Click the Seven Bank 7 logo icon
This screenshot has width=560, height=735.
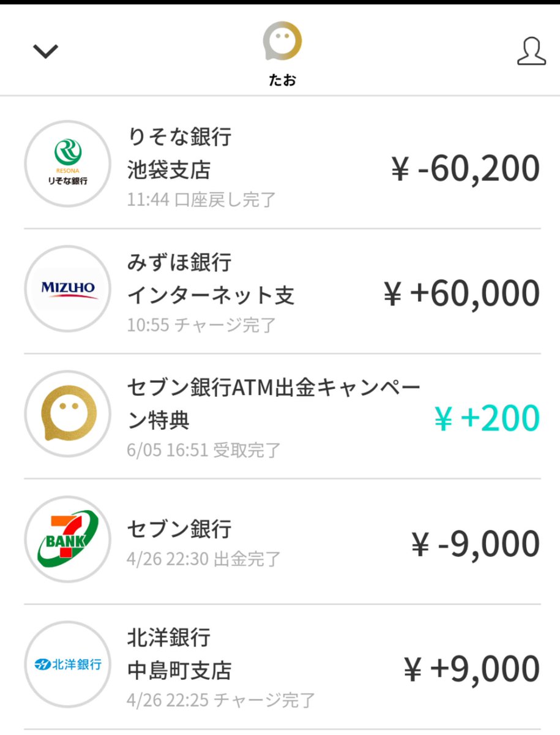pos(67,539)
